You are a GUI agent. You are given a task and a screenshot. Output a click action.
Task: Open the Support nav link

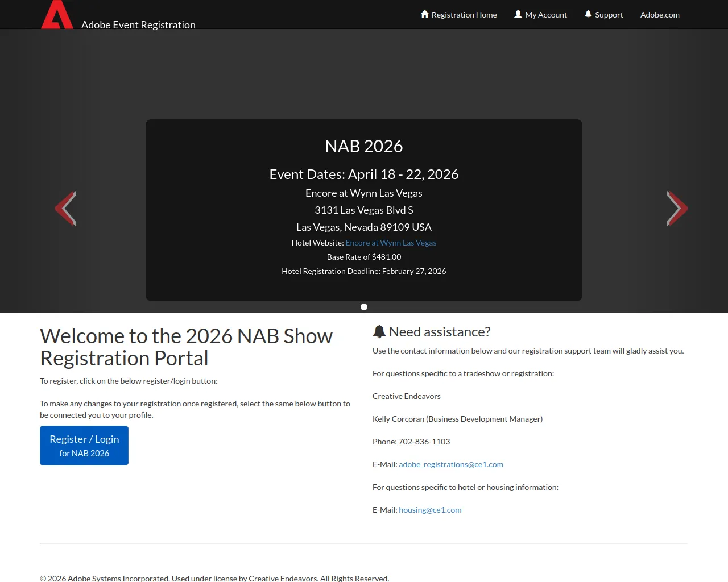click(609, 15)
